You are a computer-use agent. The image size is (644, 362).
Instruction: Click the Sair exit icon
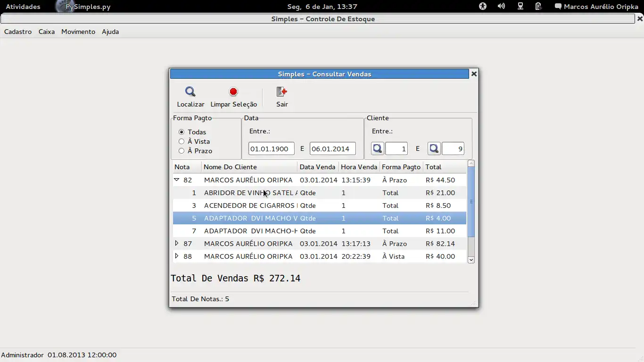click(282, 91)
